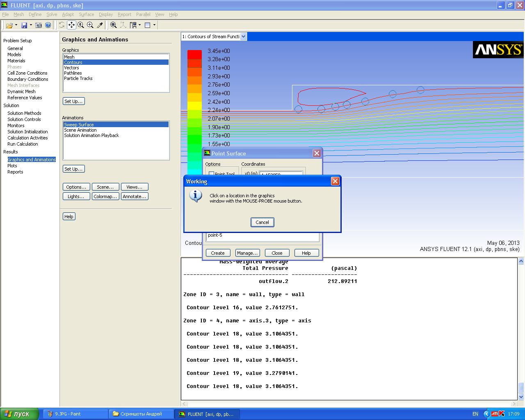Select Scene Animation in Animations list

(x=116, y=130)
